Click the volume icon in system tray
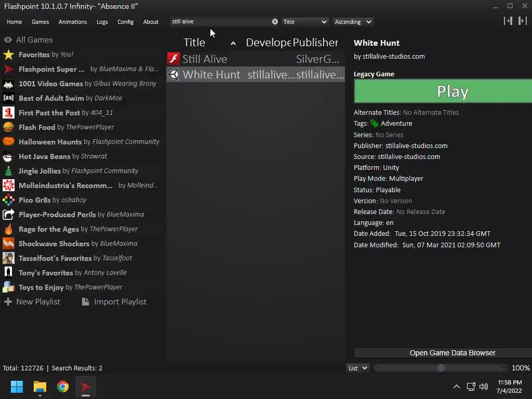Image resolution: width=532 pixels, height=399 pixels. pyautogui.click(x=484, y=387)
